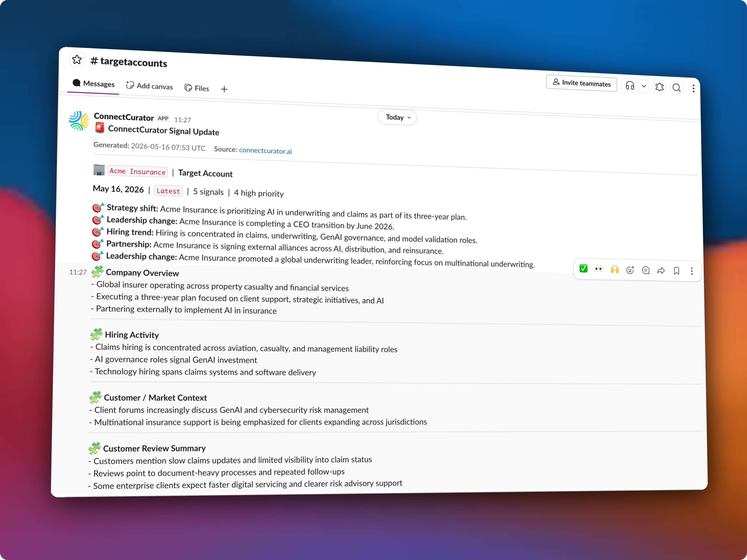
Task: Add a new tab with plus icon
Action: (x=224, y=89)
